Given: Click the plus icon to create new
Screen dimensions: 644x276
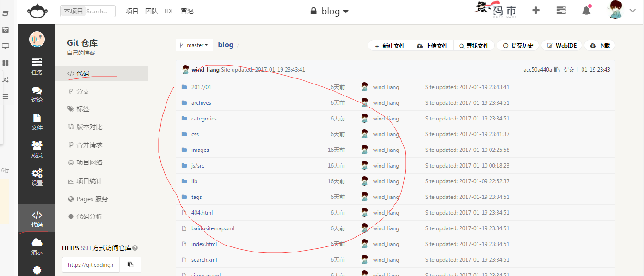Looking at the screenshot, I should coord(536,11).
